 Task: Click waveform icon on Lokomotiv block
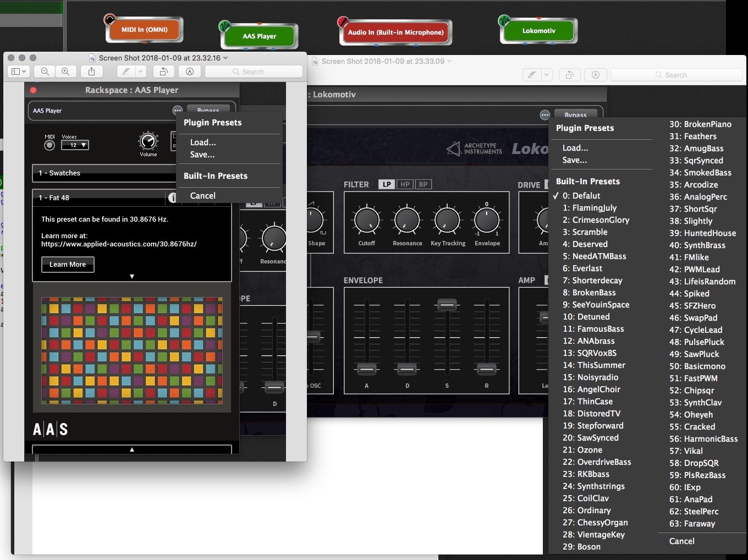tap(504, 21)
